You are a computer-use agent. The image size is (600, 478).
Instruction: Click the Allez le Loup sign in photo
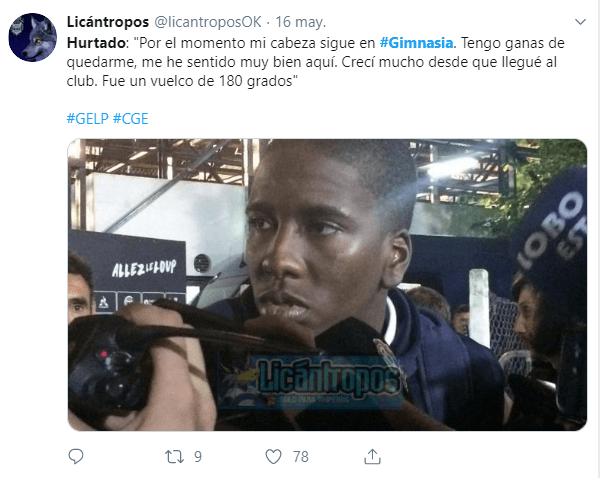(144, 268)
